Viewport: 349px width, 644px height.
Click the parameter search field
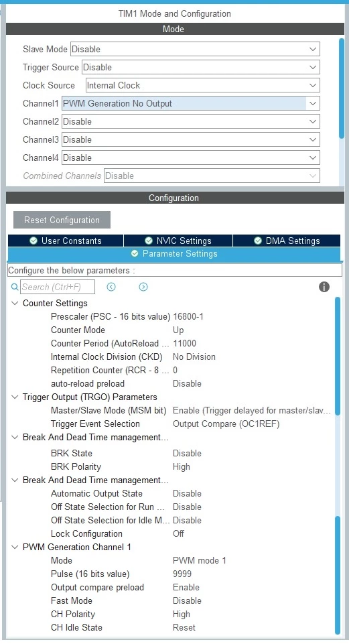coord(58,287)
